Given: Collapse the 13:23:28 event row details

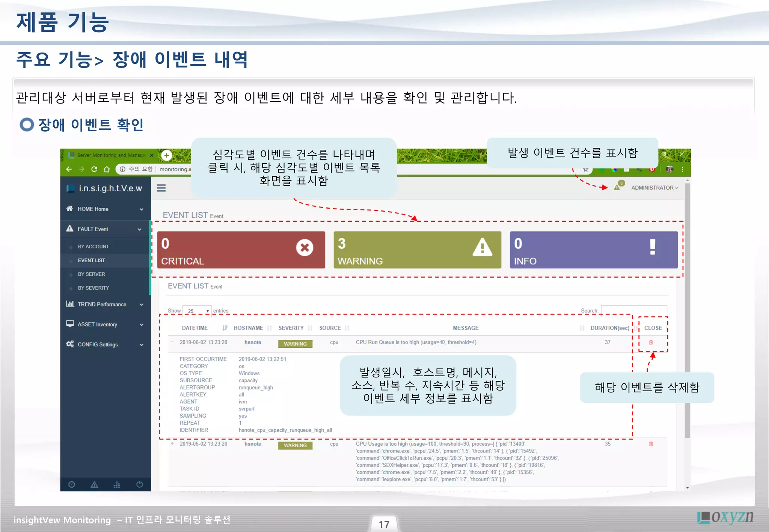Looking at the screenshot, I should [x=172, y=342].
